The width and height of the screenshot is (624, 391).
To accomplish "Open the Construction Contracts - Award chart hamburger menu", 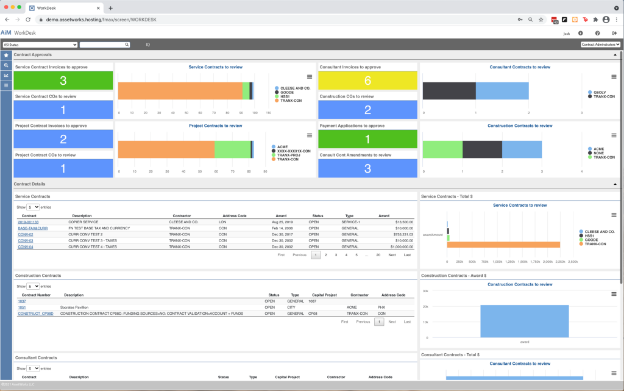I will pyautogui.click(x=614, y=294).
